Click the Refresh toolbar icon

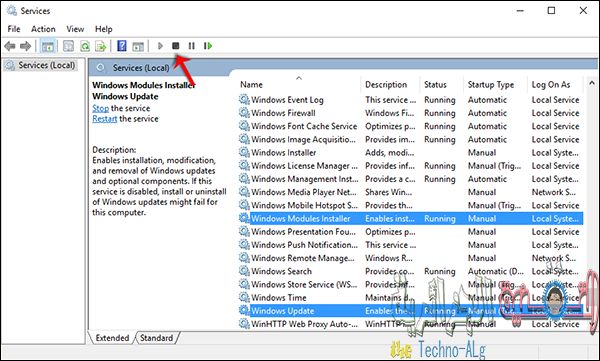point(85,46)
